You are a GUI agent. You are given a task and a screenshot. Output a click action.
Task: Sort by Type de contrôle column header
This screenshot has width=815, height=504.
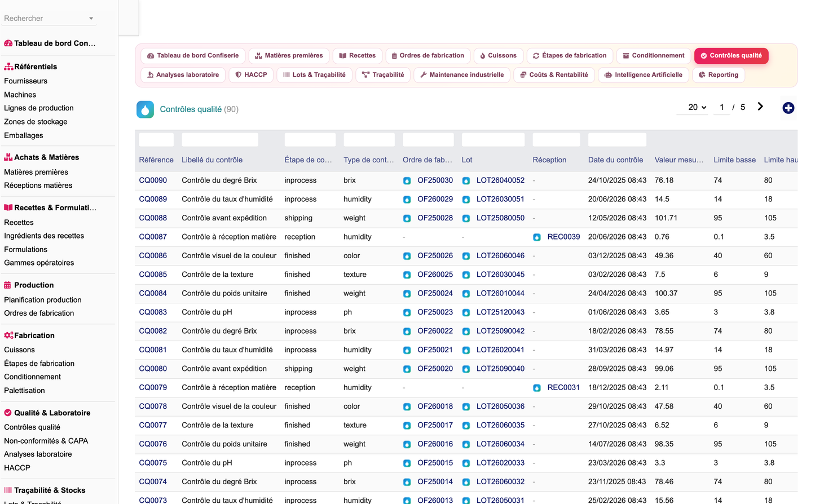point(369,160)
